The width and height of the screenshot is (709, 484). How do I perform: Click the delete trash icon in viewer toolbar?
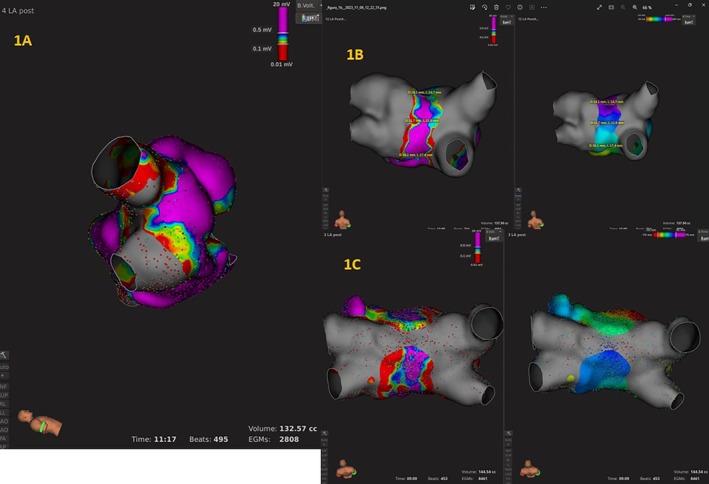(x=496, y=7)
